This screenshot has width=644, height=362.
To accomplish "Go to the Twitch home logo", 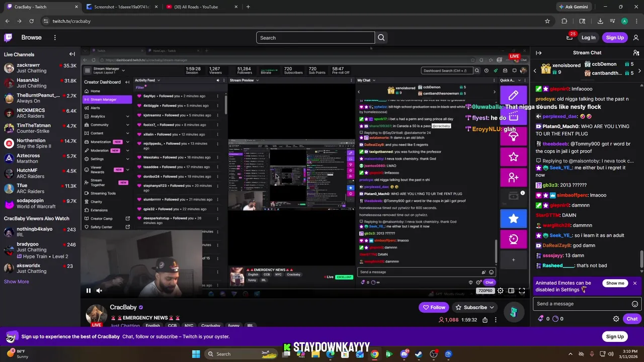I will coord(8,38).
